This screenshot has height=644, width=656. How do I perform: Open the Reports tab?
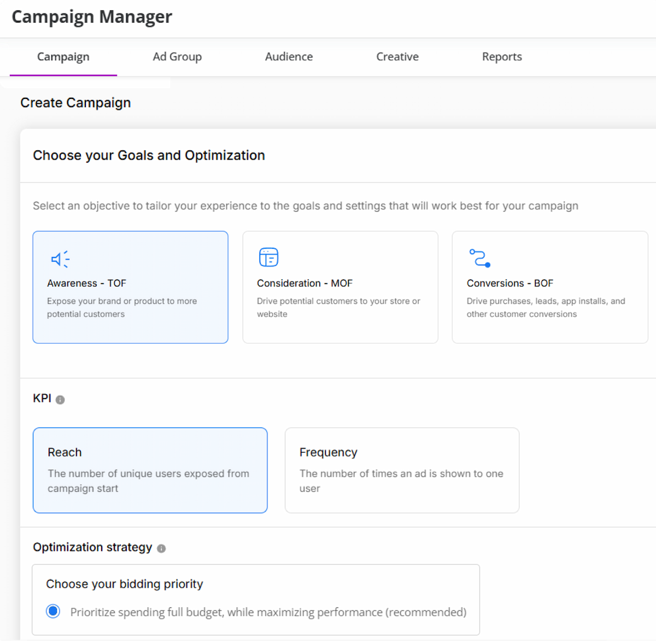[x=502, y=57]
